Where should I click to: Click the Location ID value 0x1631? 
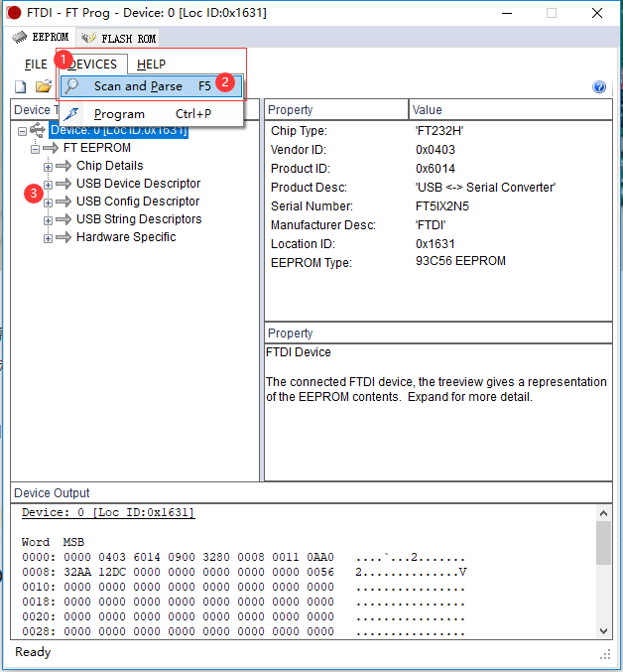436,244
